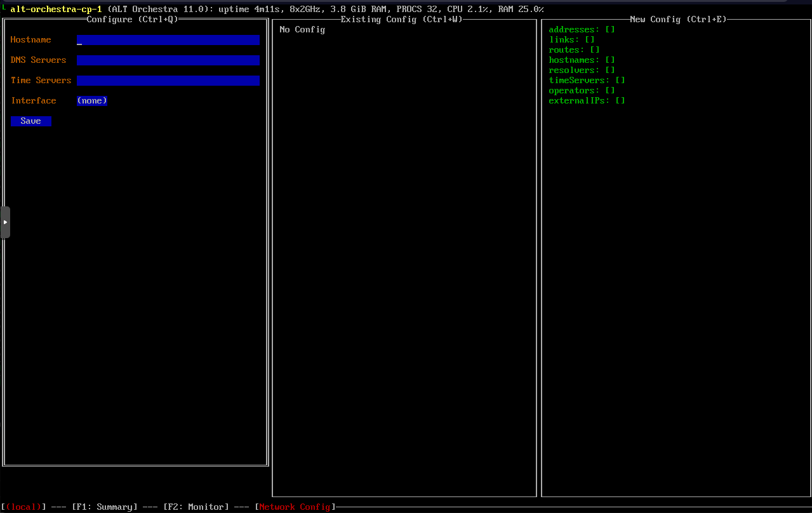Click the '(ALT Orchestra 11.0)' version text
The height and width of the screenshot is (513, 812).
[x=160, y=10]
